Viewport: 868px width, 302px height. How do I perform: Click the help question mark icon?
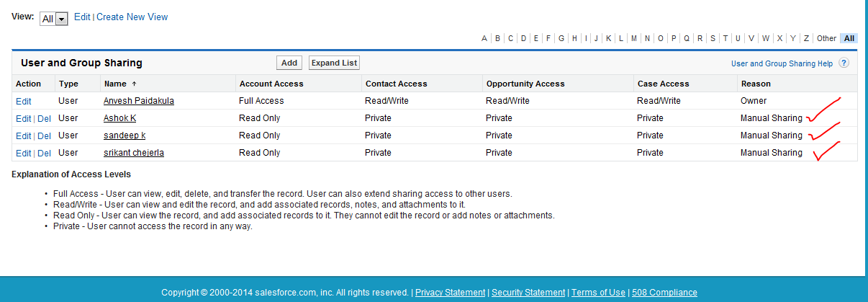pyautogui.click(x=844, y=63)
